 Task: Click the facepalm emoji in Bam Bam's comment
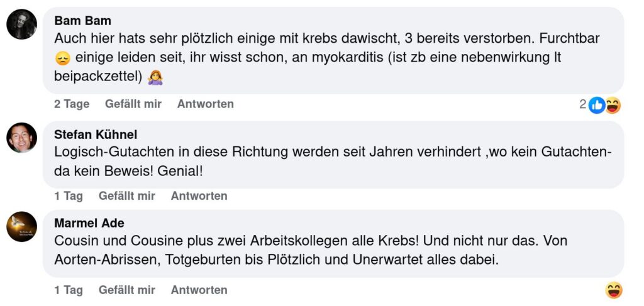pyautogui.click(x=155, y=77)
